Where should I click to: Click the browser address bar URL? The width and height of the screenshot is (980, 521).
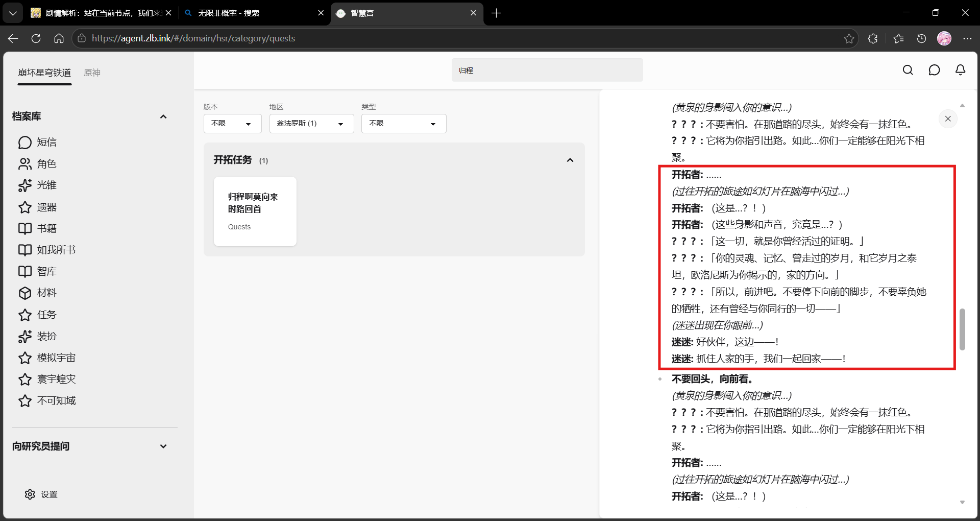(193, 38)
